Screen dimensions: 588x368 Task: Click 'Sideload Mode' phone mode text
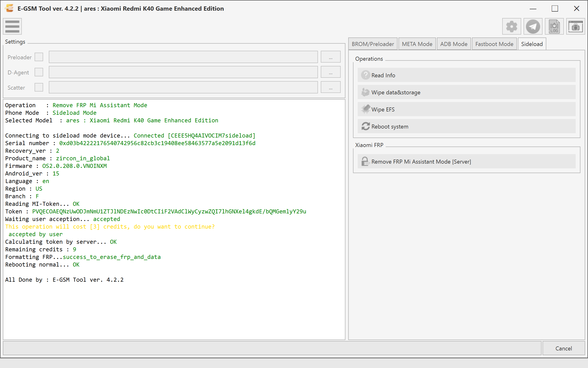pyautogui.click(x=74, y=113)
